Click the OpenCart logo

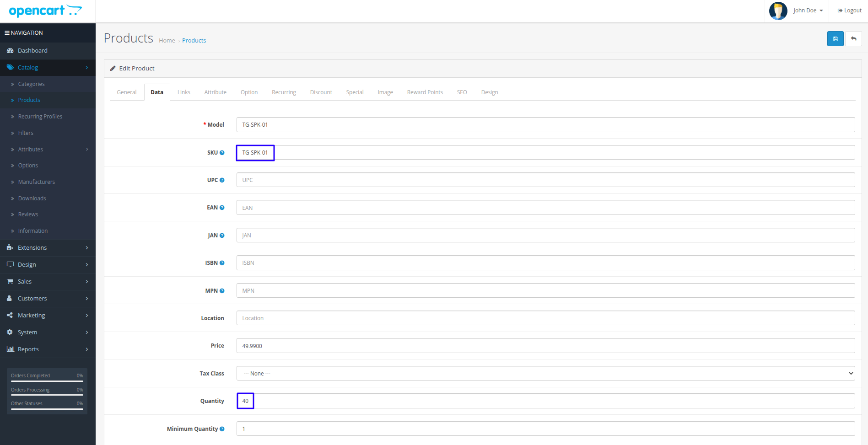coord(45,11)
